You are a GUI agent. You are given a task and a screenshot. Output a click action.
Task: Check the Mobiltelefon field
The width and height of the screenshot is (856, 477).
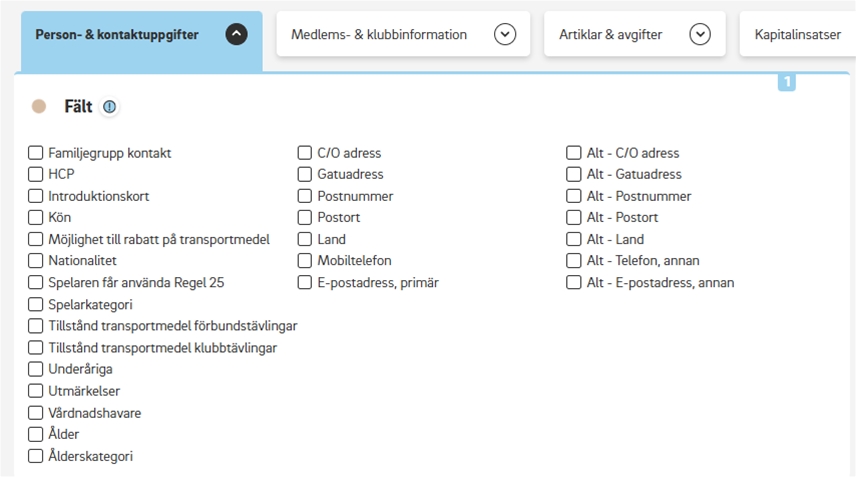[x=305, y=261]
